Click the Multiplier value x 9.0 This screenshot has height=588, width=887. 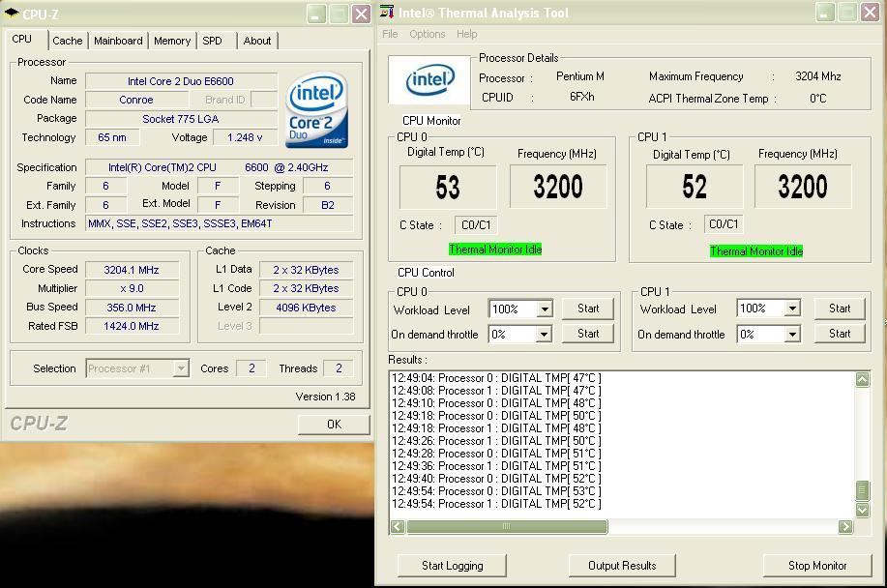point(132,288)
